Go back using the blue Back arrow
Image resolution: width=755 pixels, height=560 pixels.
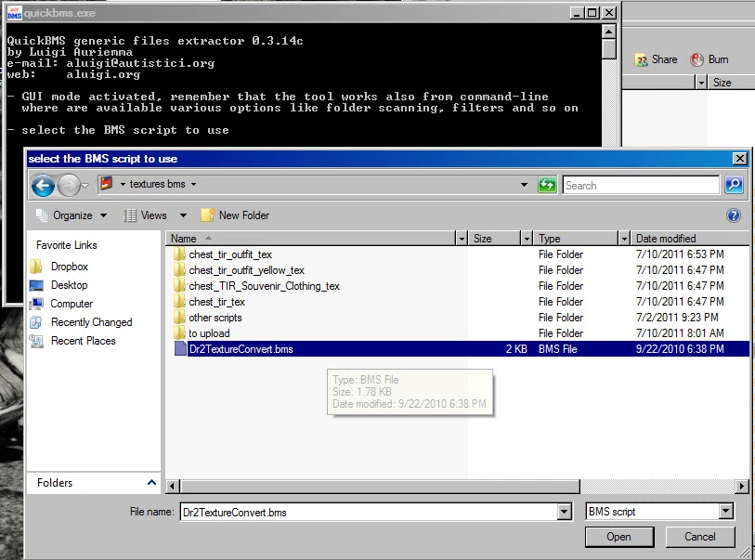[43, 186]
